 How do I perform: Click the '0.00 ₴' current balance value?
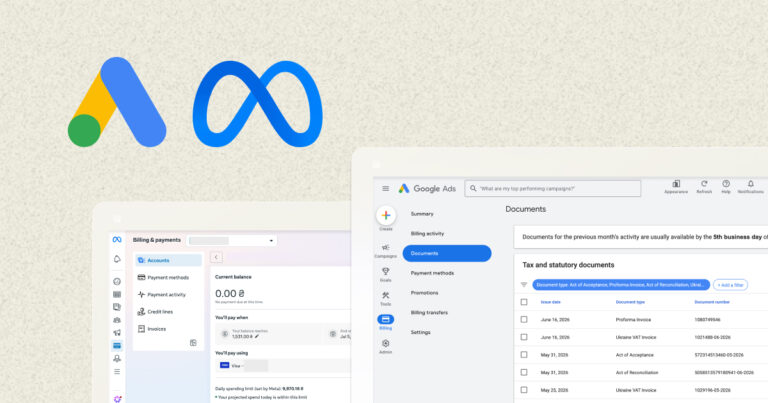(x=230, y=293)
